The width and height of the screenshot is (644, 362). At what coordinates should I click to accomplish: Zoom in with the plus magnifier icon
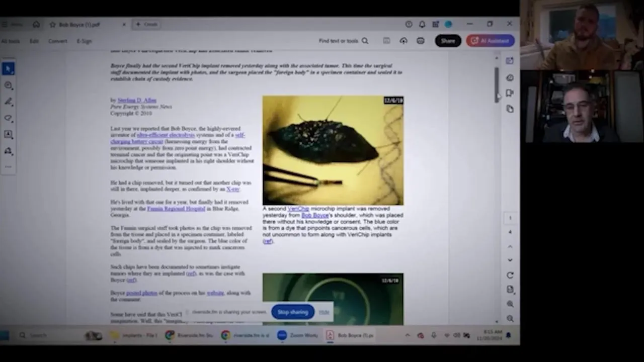(x=510, y=304)
